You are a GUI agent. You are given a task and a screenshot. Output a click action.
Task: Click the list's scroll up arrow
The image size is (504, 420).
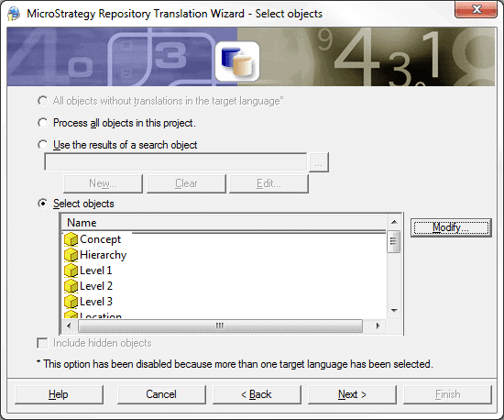pos(394,222)
